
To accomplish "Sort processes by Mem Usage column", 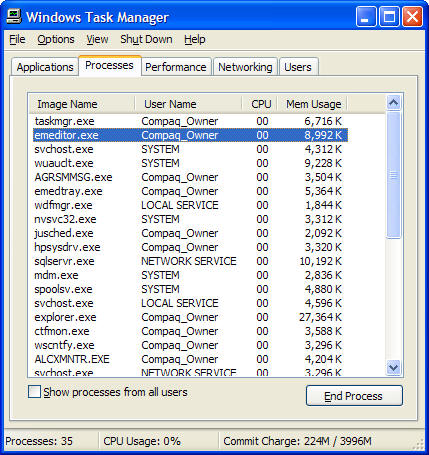I will (312, 104).
